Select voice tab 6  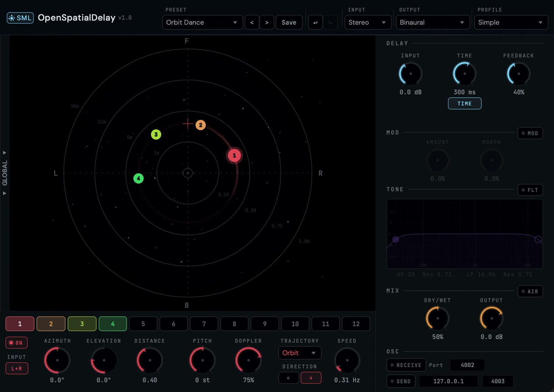click(174, 324)
